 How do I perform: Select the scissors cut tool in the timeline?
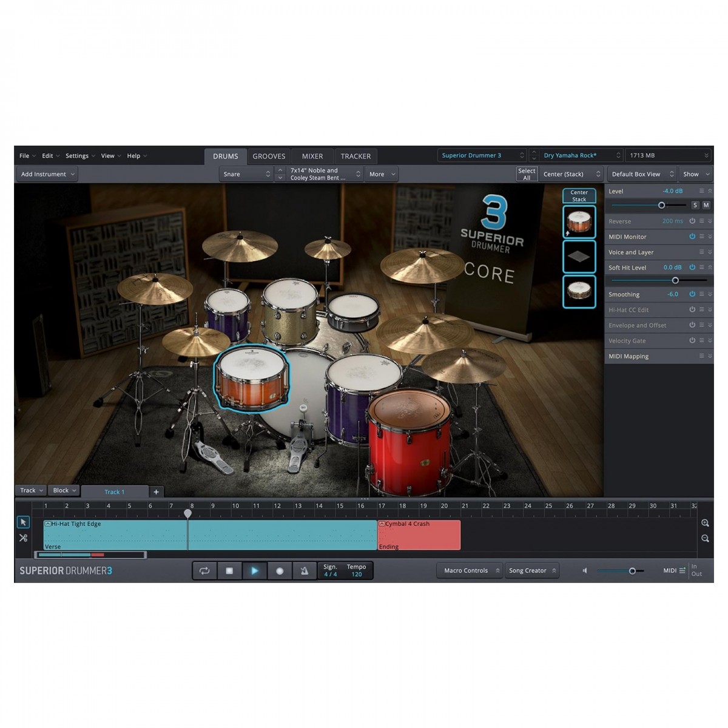pyautogui.click(x=23, y=538)
